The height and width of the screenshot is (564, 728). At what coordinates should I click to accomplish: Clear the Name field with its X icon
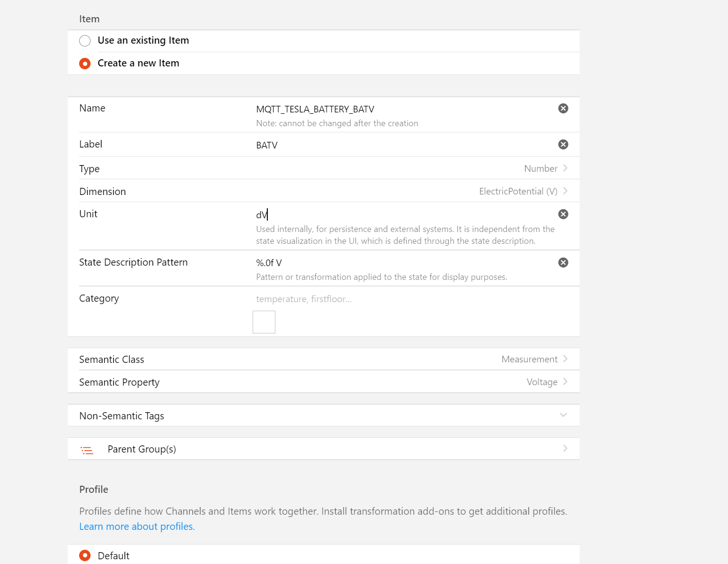pyautogui.click(x=563, y=109)
